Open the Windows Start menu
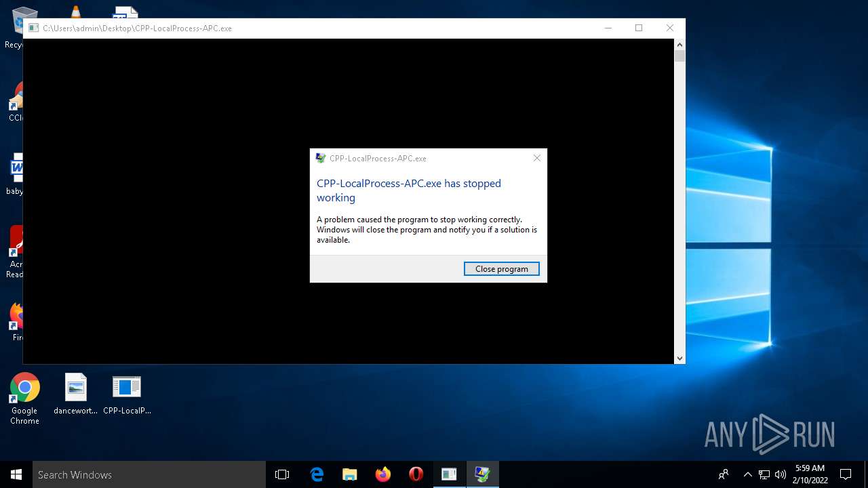Image resolution: width=868 pixels, height=488 pixels. 16,474
